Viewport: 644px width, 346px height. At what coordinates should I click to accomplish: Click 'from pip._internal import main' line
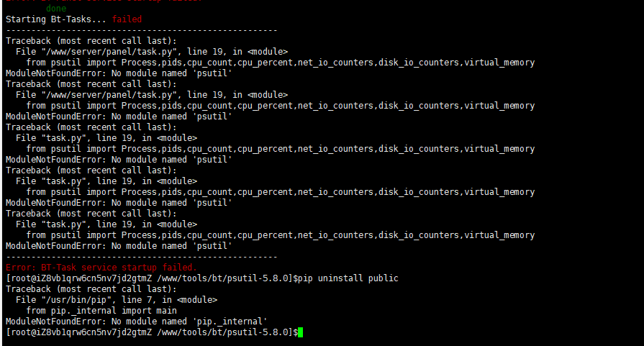(101, 311)
